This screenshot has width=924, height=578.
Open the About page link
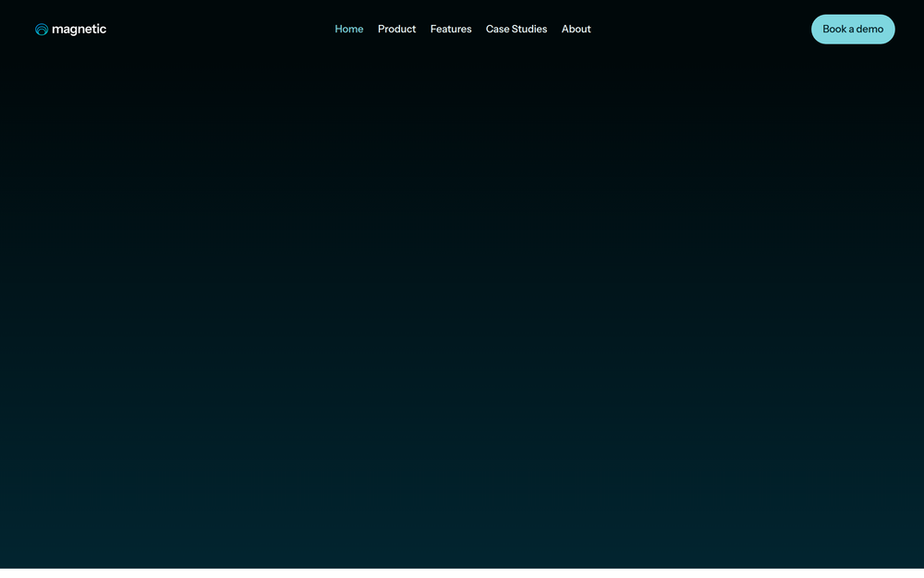[576, 29]
